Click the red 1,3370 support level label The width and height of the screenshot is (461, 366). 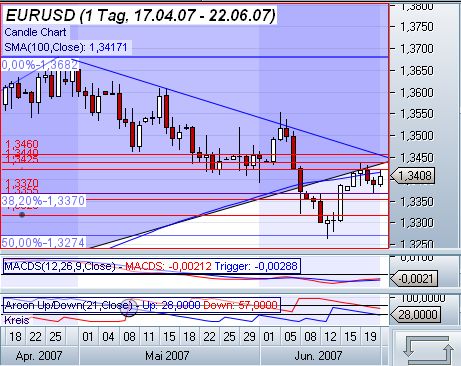point(22,183)
